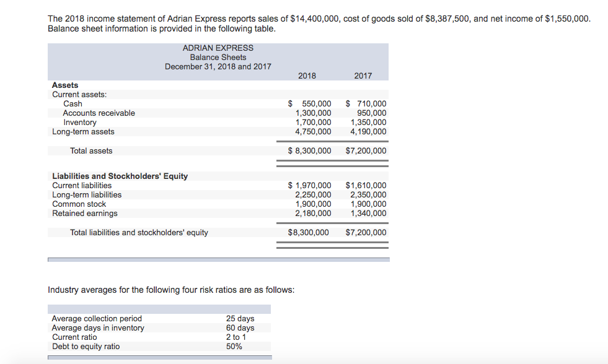
Task: Select 2018 common stock value 1,900,000
Action: pyautogui.click(x=314, y=204)
